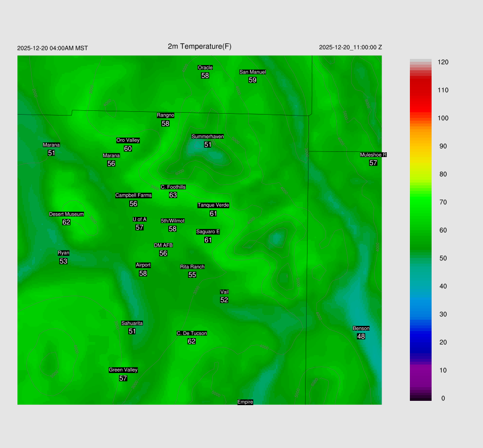Select the Empire label at map bottom
The width and height of the screenshot is (483, 448).
click(245, 402)
